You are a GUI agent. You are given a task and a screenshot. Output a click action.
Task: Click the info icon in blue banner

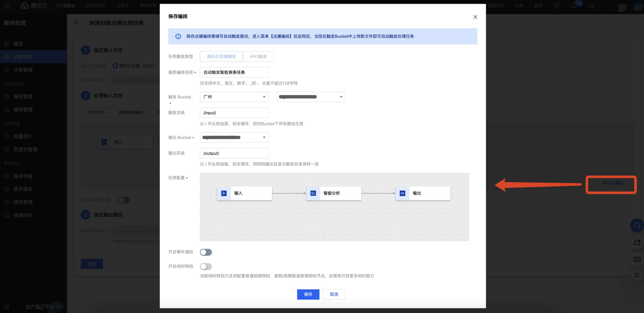(178, 37)
